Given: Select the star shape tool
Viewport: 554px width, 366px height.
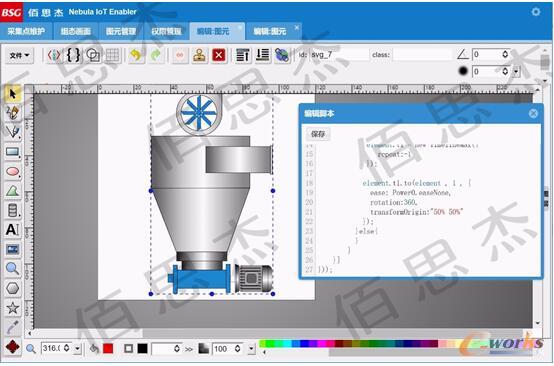Looking at the screenshot, I should 13,307.
